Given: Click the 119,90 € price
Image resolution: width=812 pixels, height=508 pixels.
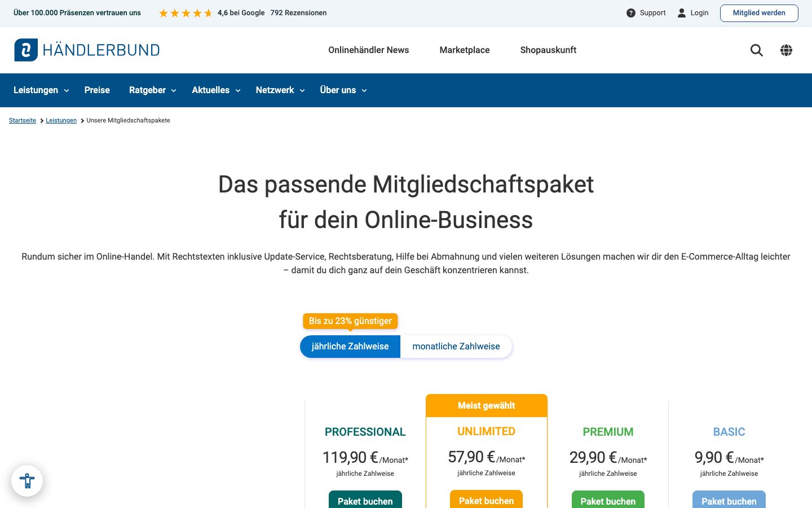Looking at the screenshot, I should tap(350, 457).
